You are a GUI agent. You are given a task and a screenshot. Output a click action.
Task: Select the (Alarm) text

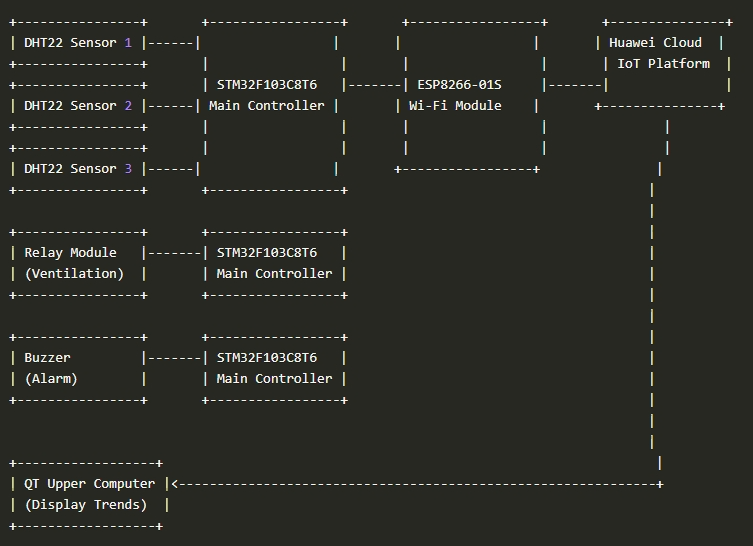pyautogui.click(x=52, y=379)
